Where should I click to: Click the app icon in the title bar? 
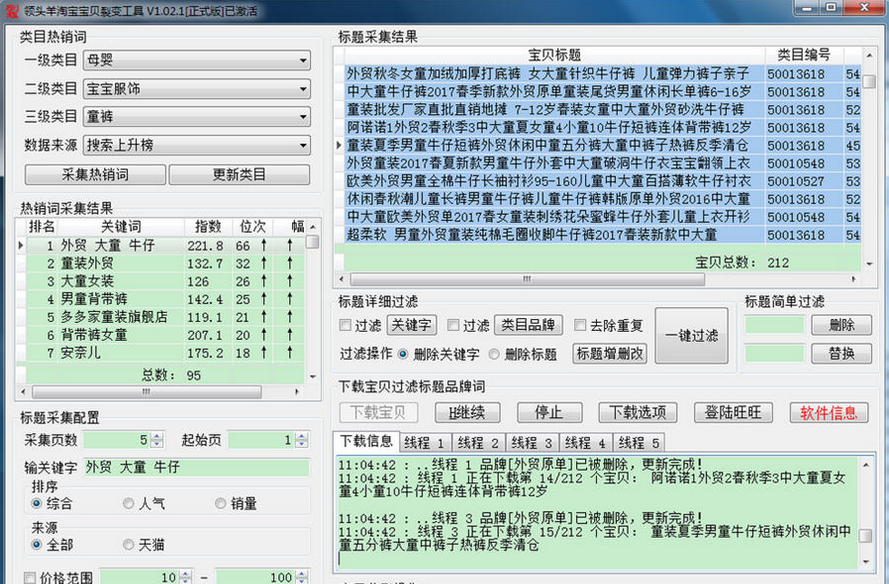(10, 9)
